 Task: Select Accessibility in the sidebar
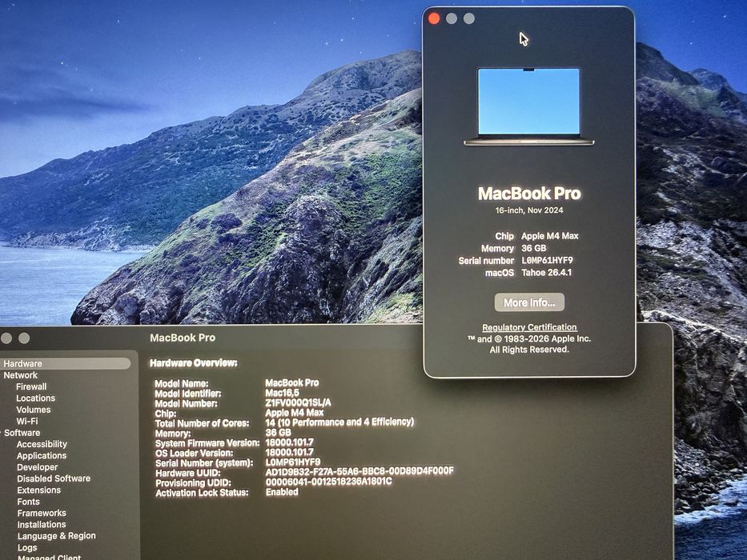(42, 444)
